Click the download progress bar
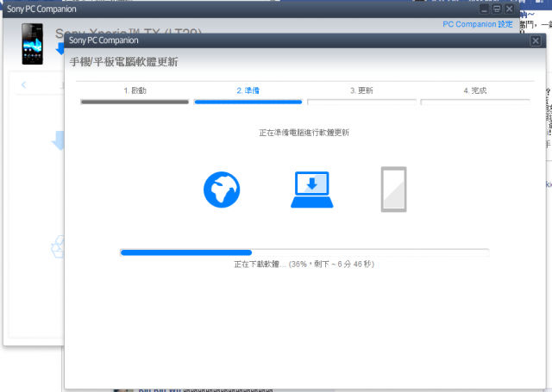This screenshot has width=552, height=392. [304, 252]
